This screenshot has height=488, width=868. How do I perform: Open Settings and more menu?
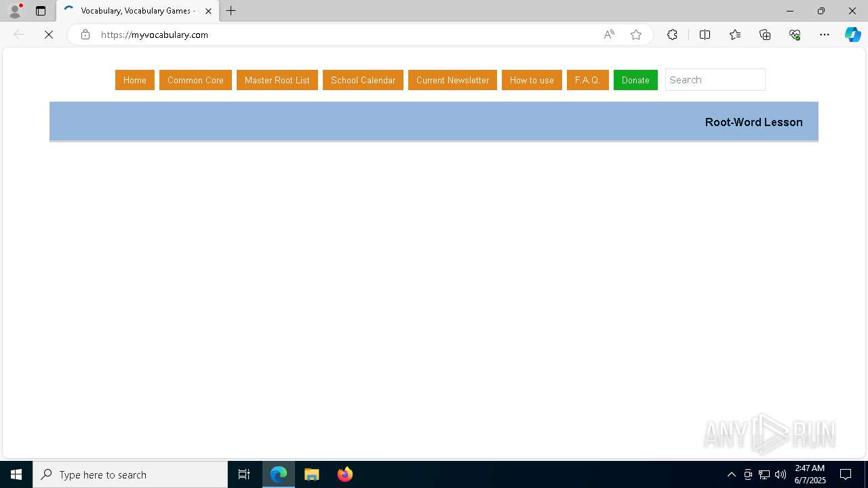(x=825, y=35)
